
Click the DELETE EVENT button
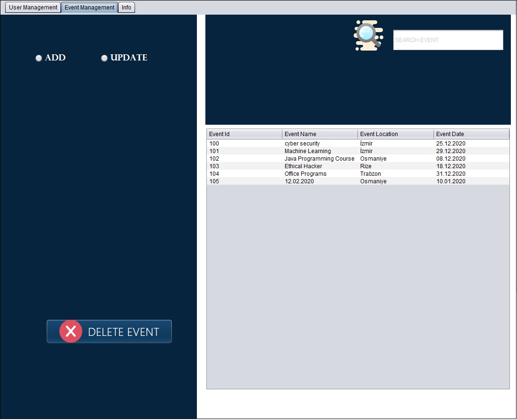[x=109, y=331]
